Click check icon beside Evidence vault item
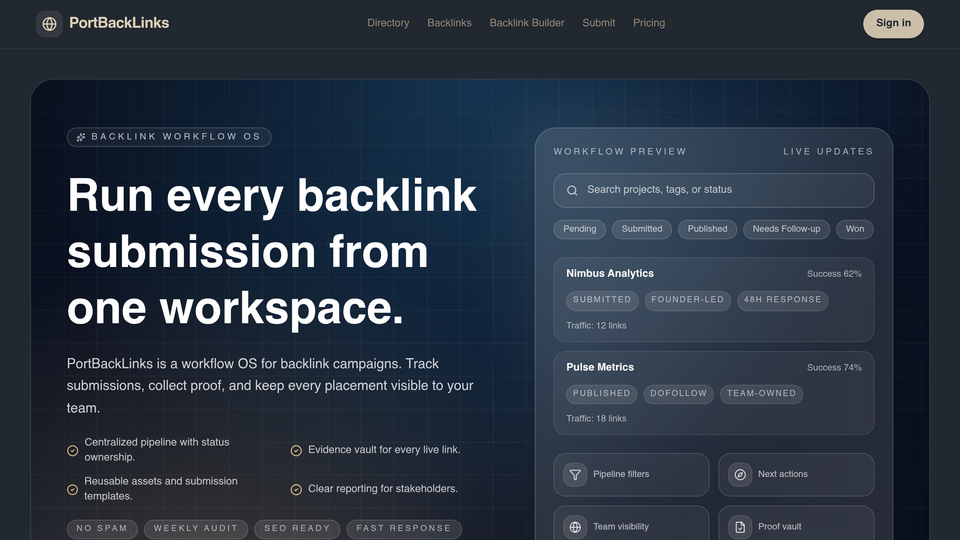The width and height of the screenshot is (960, 540). 296,451
